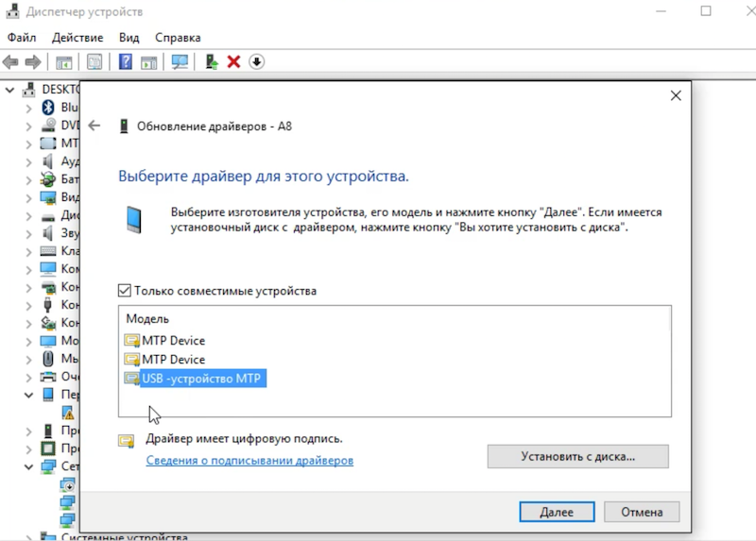Select the network adapter icon with down-arrow overlay
The height and width of the screenshot is (541, 756).
coord(67,484)
